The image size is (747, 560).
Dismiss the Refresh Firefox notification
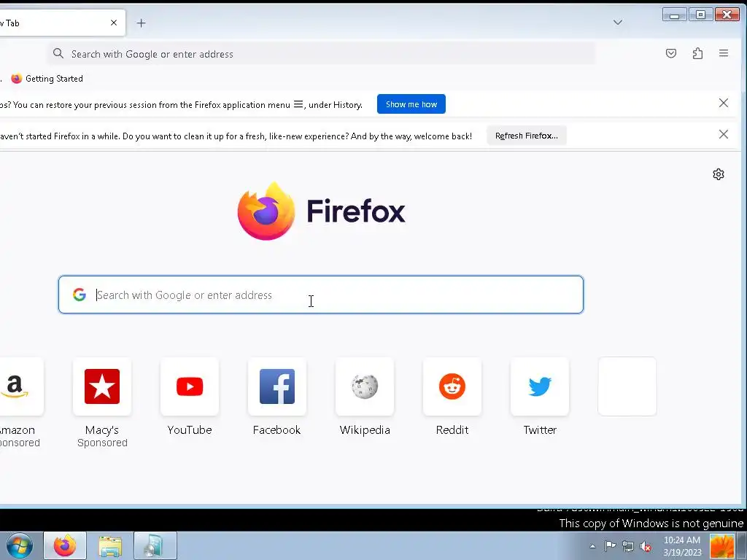pyautogui.click(x=723, y=134)
